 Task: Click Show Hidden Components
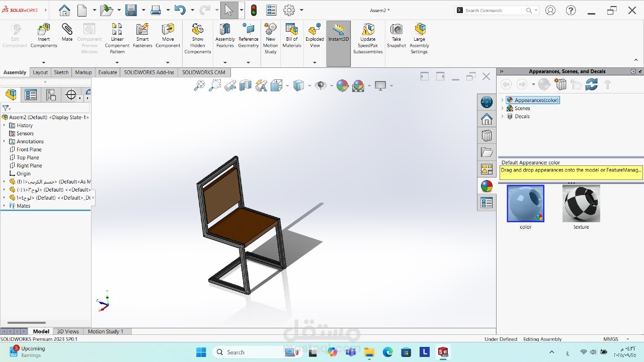198,39
